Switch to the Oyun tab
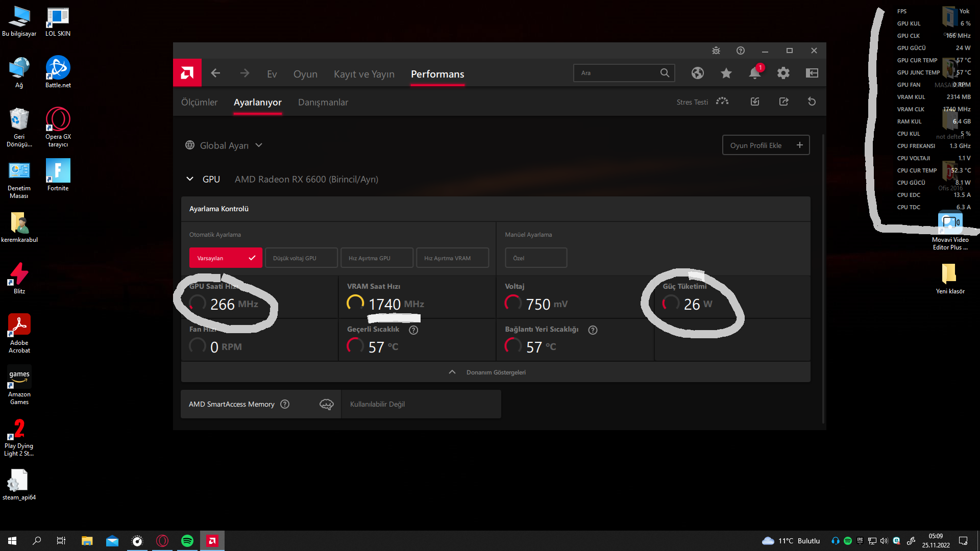 click(305, 74)
